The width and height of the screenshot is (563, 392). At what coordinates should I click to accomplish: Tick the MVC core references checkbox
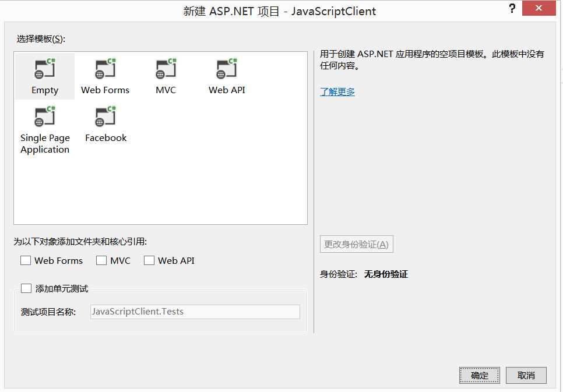click(x=101, y=260)
